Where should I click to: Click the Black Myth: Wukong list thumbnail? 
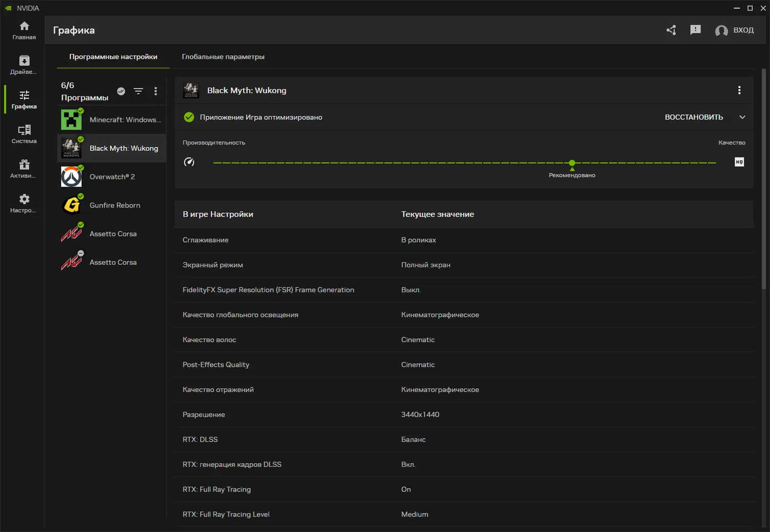click(71, 148)
